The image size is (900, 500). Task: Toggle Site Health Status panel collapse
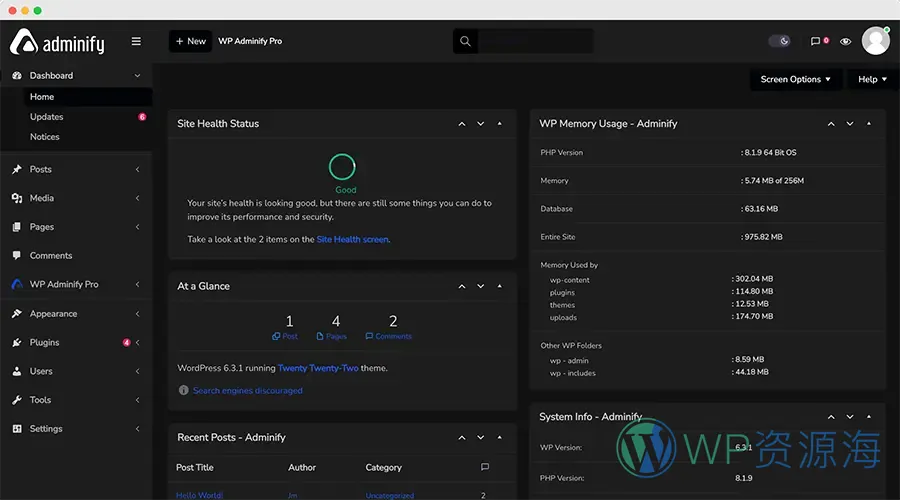(x=499, y=124)
